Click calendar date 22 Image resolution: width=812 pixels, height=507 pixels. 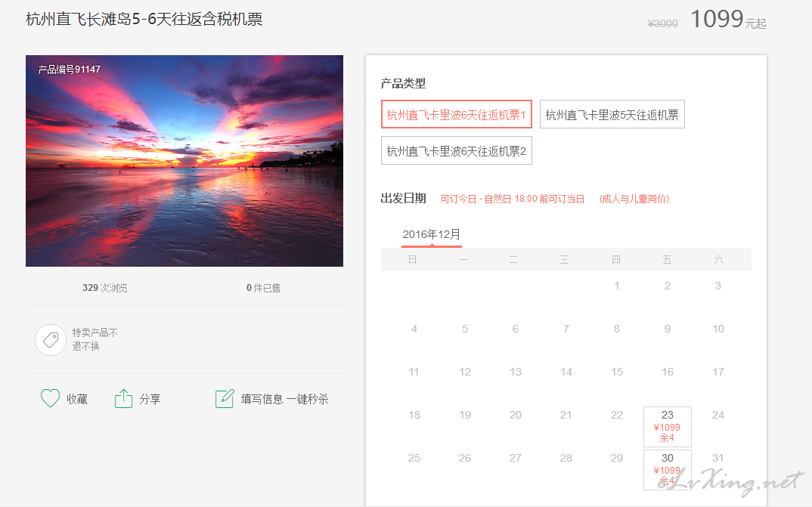[616, 415]
